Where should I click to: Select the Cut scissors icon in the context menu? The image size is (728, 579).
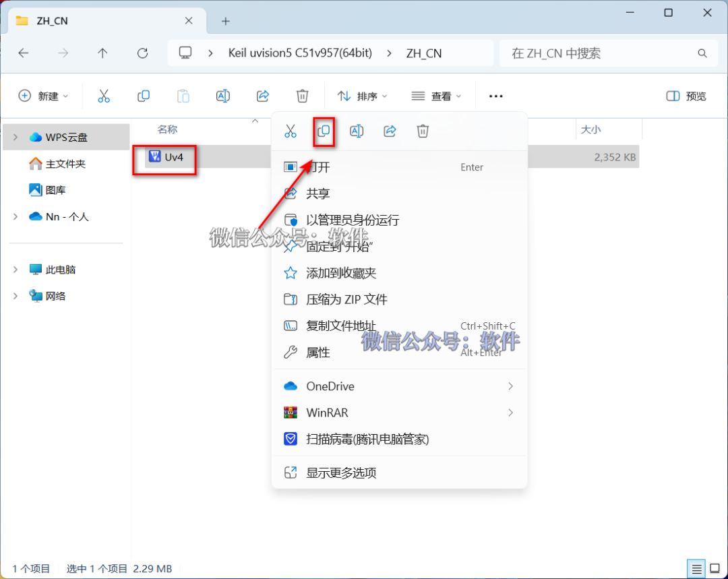[291, 131]
